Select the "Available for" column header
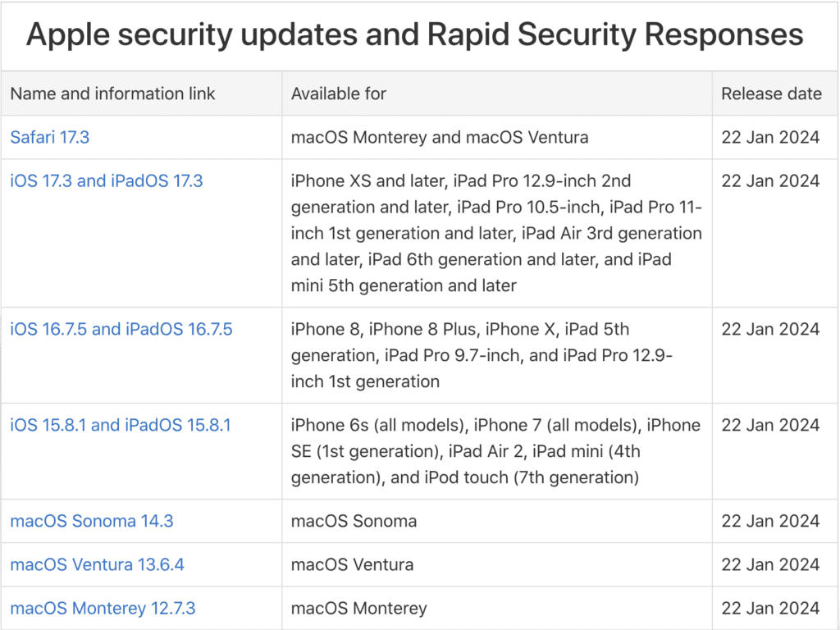Screen dimensions: 840x630 [339, 94]
